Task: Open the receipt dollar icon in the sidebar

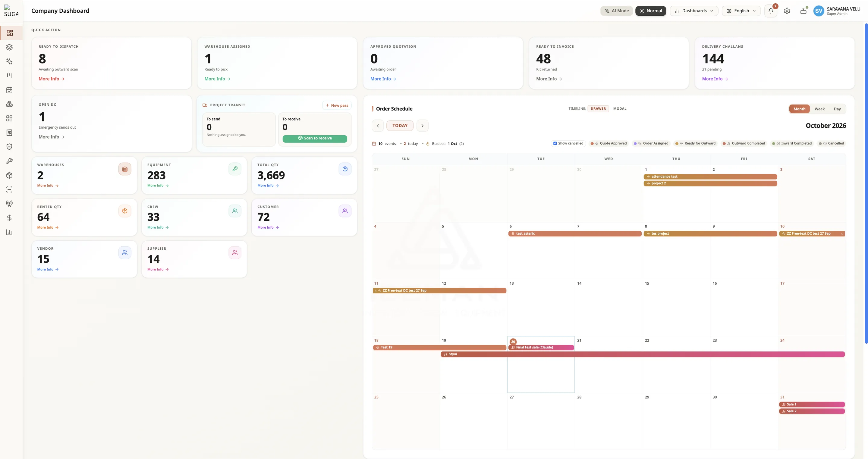Action: (9, 133)
